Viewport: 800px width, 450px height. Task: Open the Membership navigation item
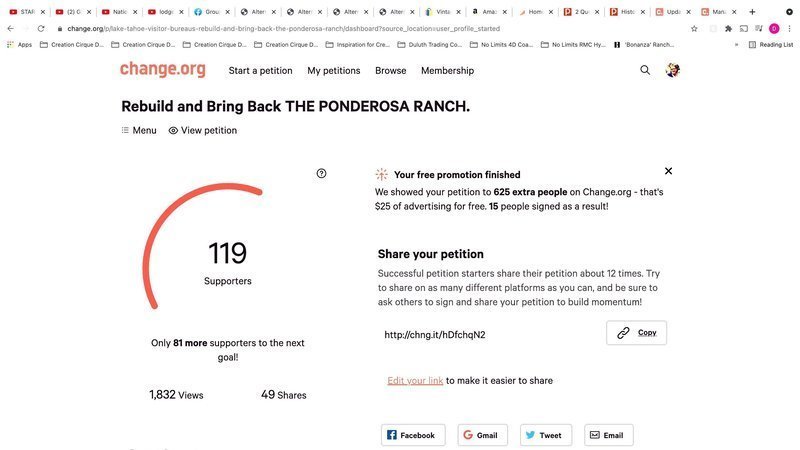(x=447, y=71)
